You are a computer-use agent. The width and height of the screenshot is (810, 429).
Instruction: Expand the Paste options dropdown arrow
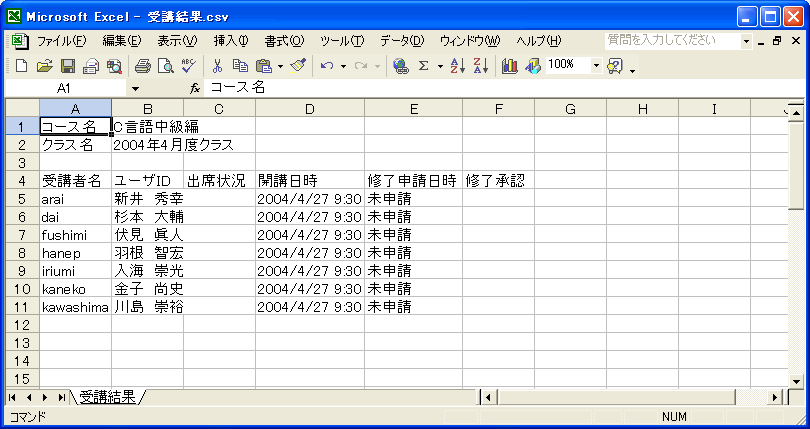coord(281,66)
